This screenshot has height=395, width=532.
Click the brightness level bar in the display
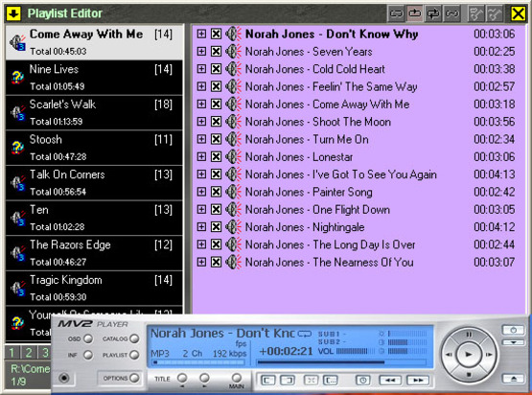pyautogui.click(x=406, y=334)
